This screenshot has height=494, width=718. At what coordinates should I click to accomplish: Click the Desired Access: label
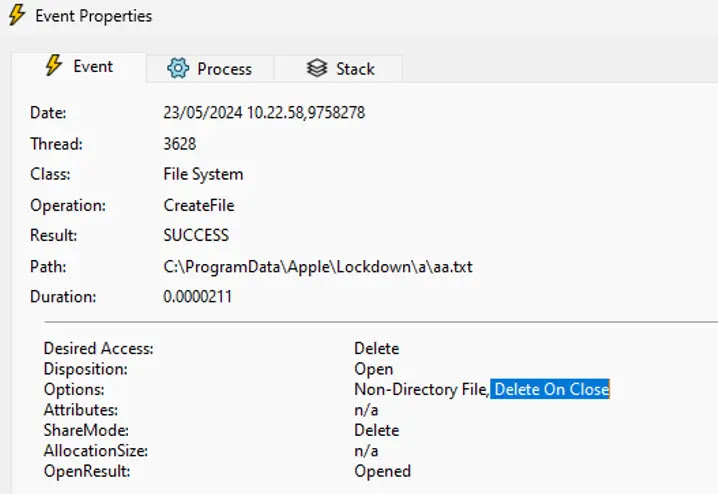(98, 349)
